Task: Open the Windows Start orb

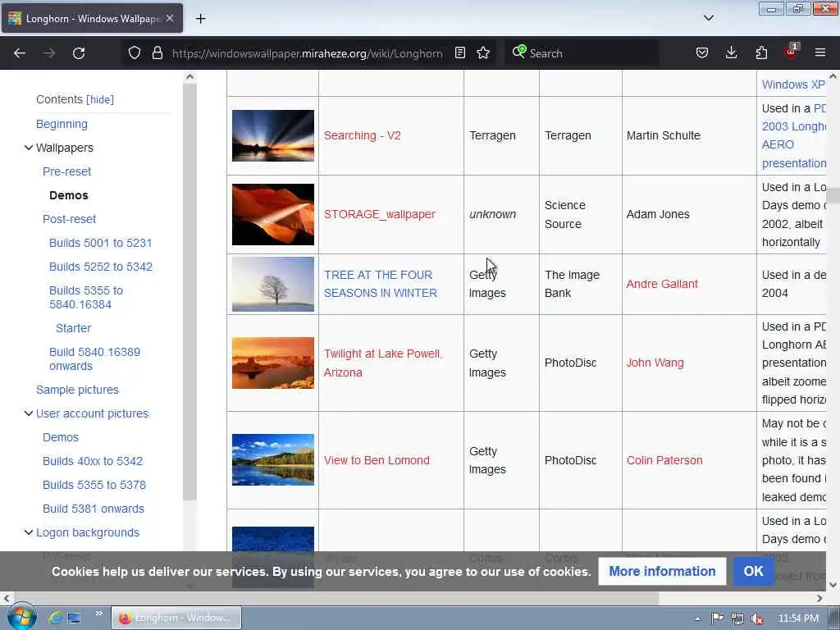Action: (21, 617)
